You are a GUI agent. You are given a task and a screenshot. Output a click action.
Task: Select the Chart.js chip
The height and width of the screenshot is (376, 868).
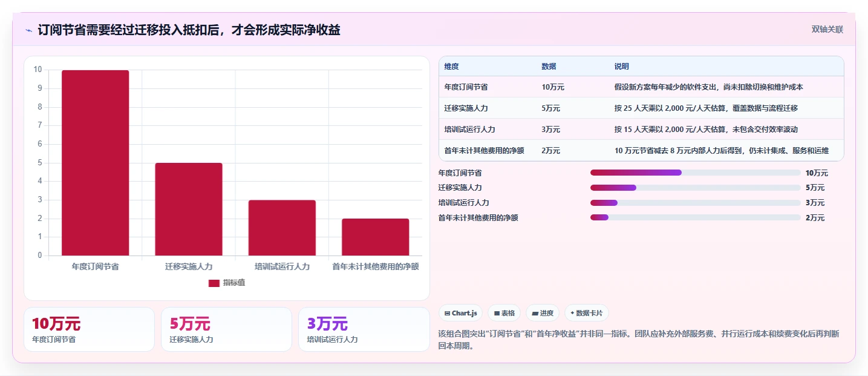pyautogui.click(x=461, y=313)
